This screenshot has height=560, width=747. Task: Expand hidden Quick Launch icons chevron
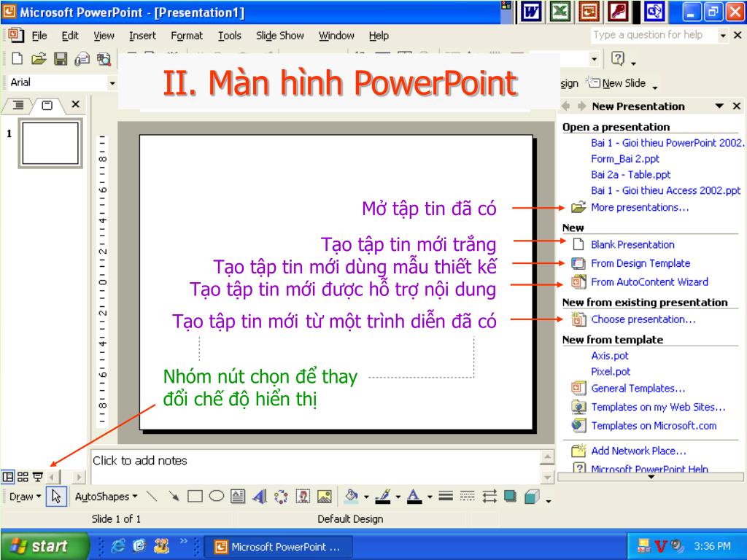[x=183, y=541]
